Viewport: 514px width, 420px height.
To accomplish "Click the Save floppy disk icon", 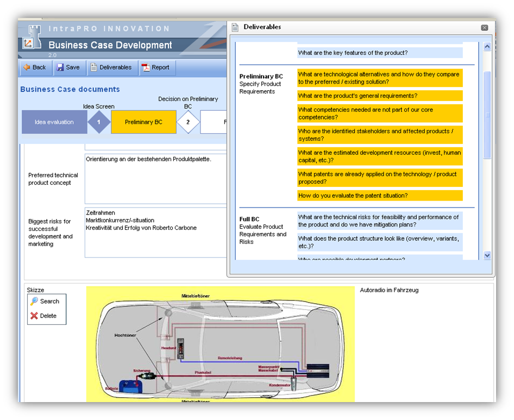I will coord(60,67).
